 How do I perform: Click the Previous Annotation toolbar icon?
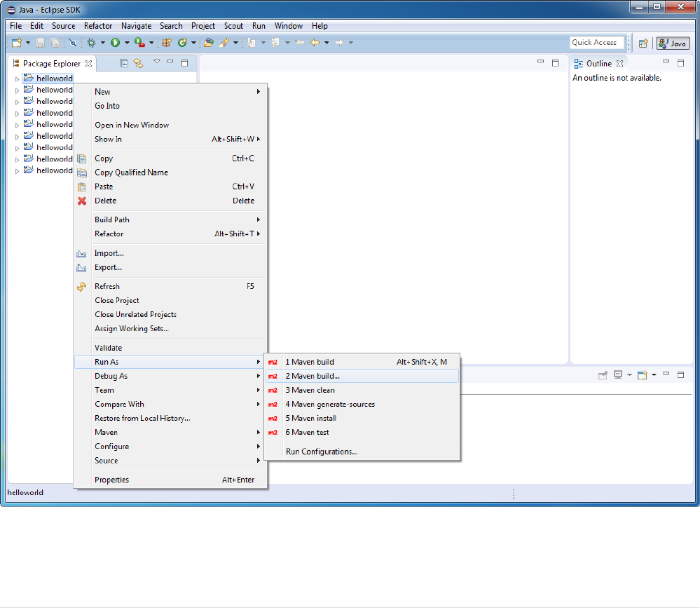point(275,43)
